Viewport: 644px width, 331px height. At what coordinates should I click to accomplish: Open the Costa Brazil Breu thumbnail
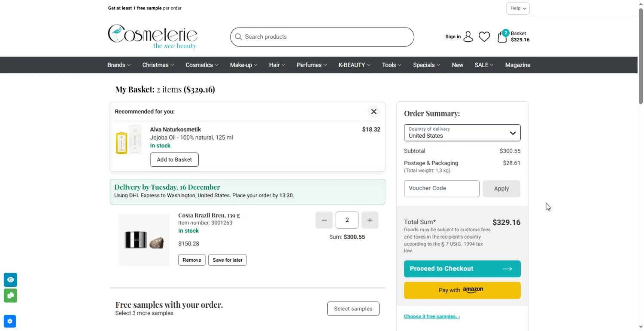click(144, 240)
